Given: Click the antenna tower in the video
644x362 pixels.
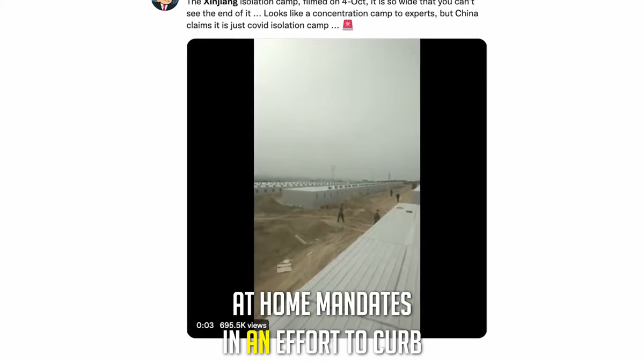Looking at the screenshot, I should point(333,173).
